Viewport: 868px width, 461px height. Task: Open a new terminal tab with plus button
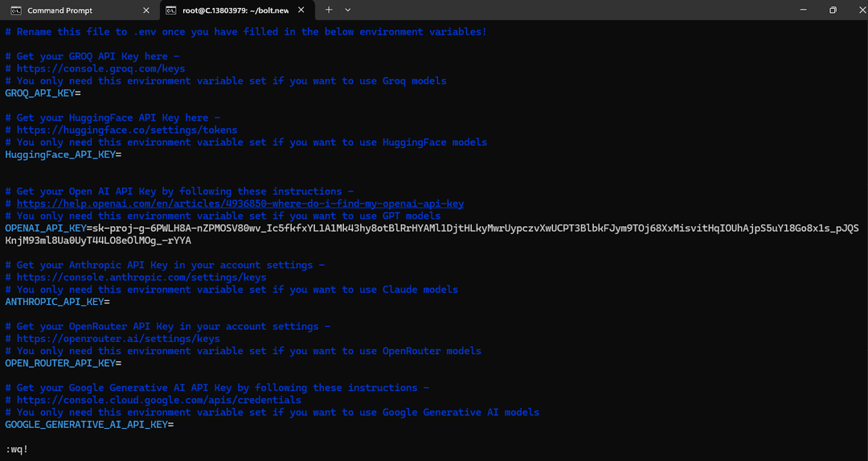[x=329, y=10]
